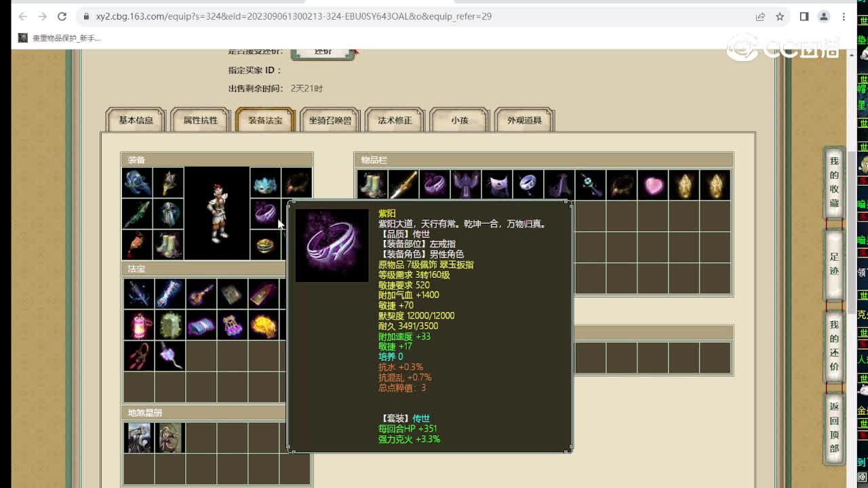Screen dimensions: 868x488
Task: Open the first 地煞星册 portrait card
Action: [139, 438]
